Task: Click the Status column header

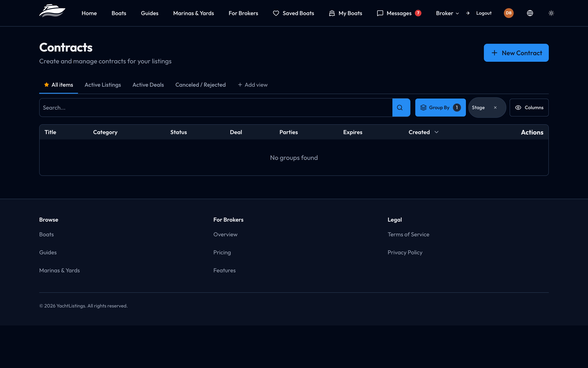Action: coord(179,132)
